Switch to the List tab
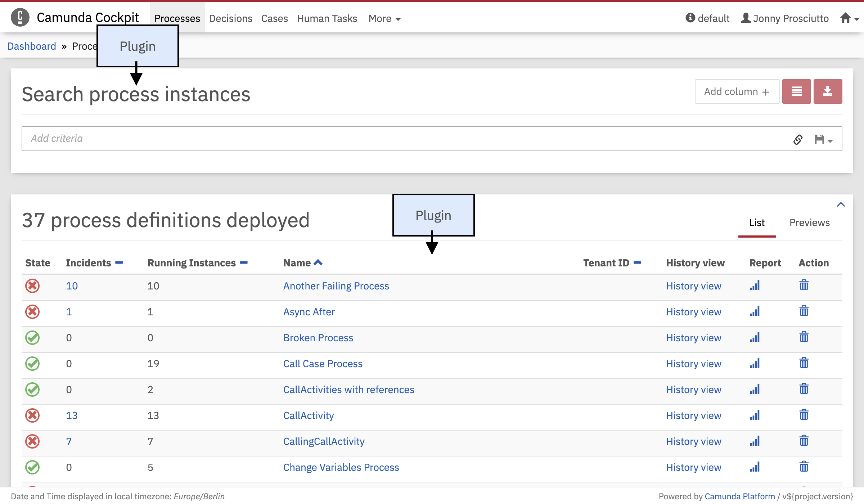This screenshot has height=504, width=864. click(757, 223)
